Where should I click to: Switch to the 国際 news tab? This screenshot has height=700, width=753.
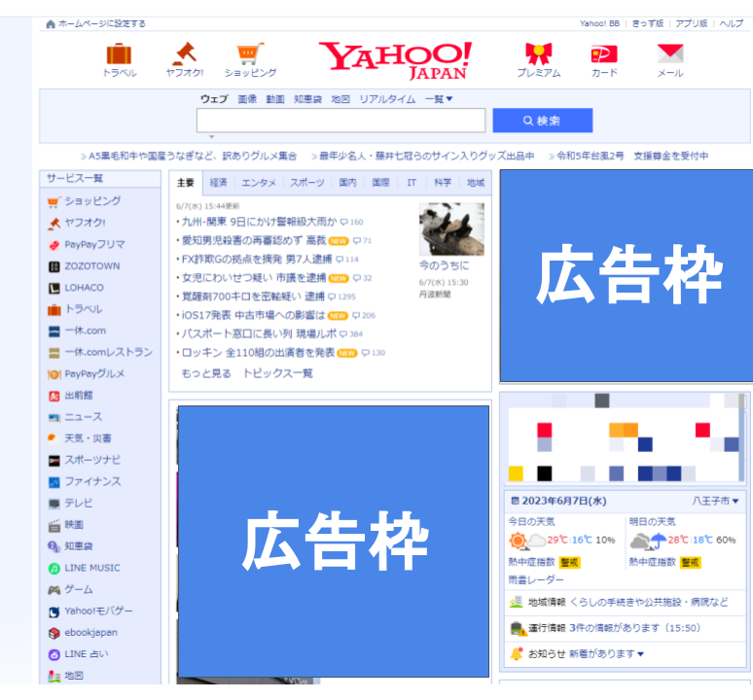380,183
